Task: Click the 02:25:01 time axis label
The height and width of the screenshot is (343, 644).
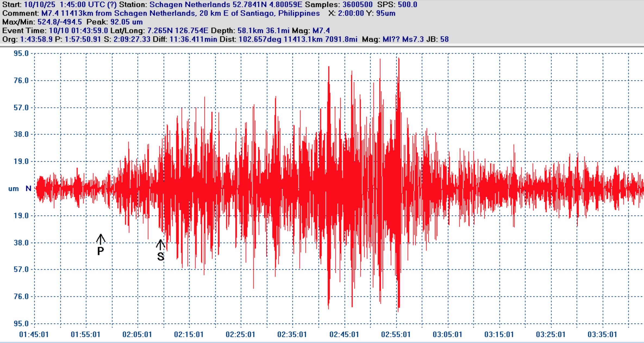Action: coord(240,334)
